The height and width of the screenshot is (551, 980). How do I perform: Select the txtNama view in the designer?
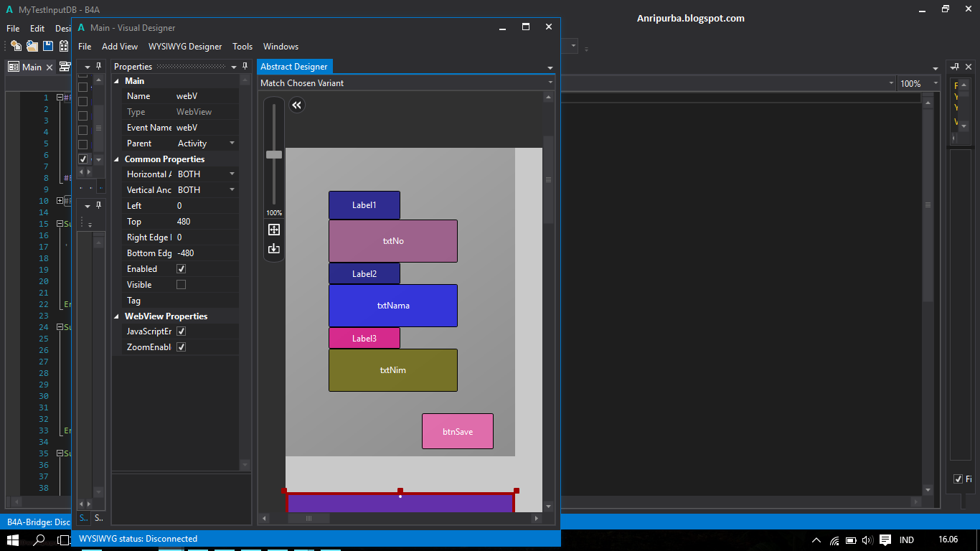[393, 306]
